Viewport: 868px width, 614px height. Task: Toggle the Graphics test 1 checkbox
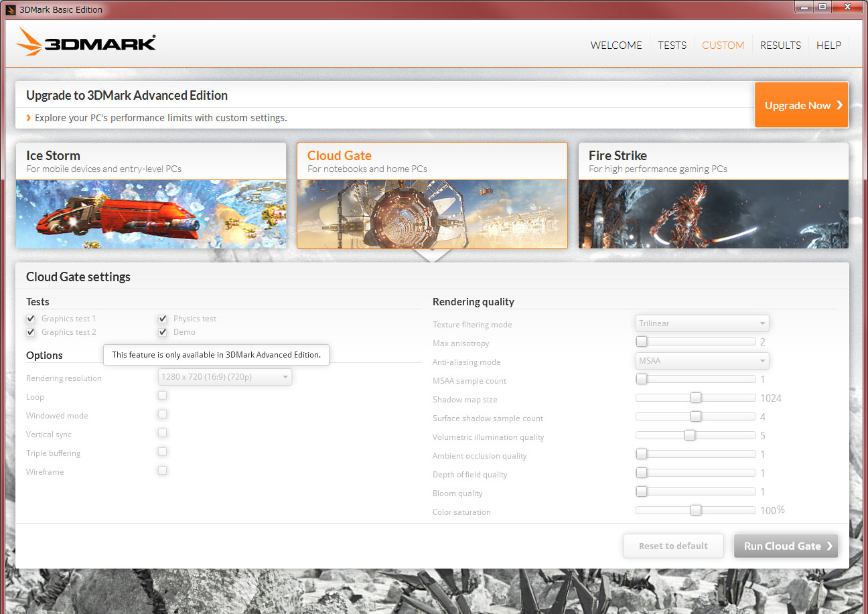click(31, 319)
